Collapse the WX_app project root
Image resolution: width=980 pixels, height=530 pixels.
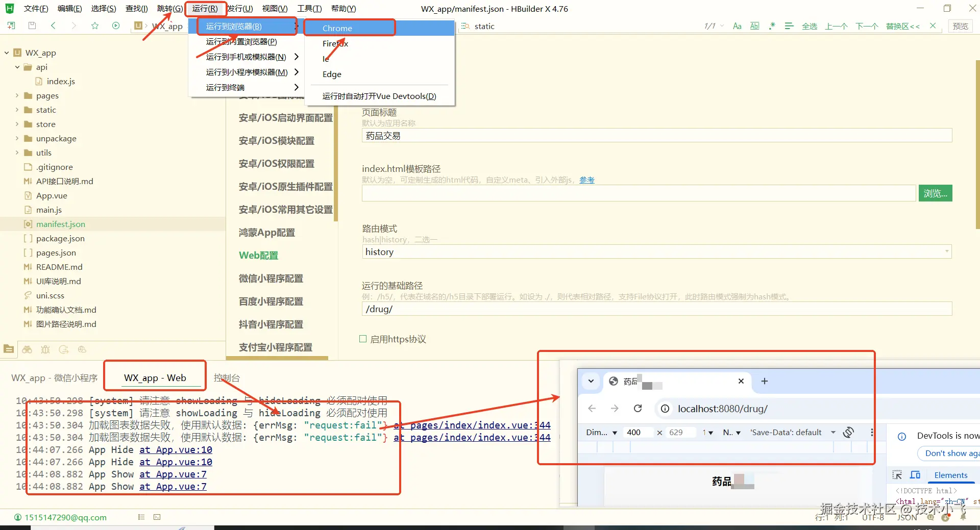pos(7,53)
